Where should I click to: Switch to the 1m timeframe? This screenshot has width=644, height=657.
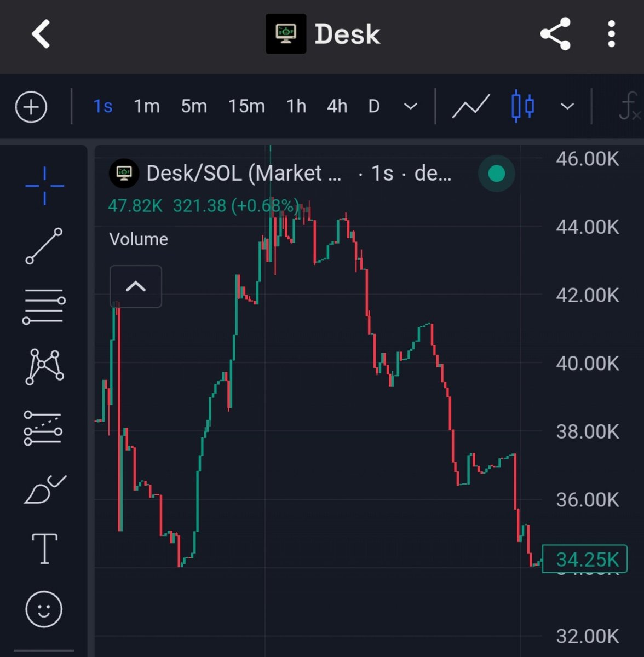pos(147,106)
